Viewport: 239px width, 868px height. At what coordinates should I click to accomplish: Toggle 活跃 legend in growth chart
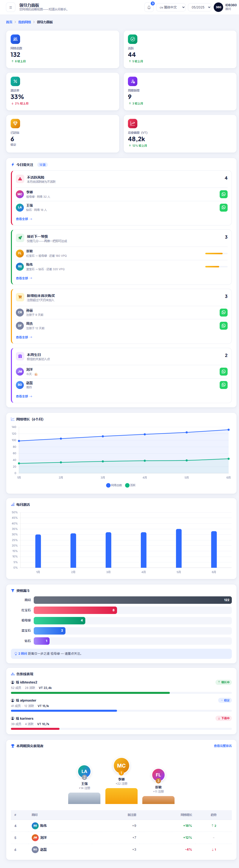130,485
